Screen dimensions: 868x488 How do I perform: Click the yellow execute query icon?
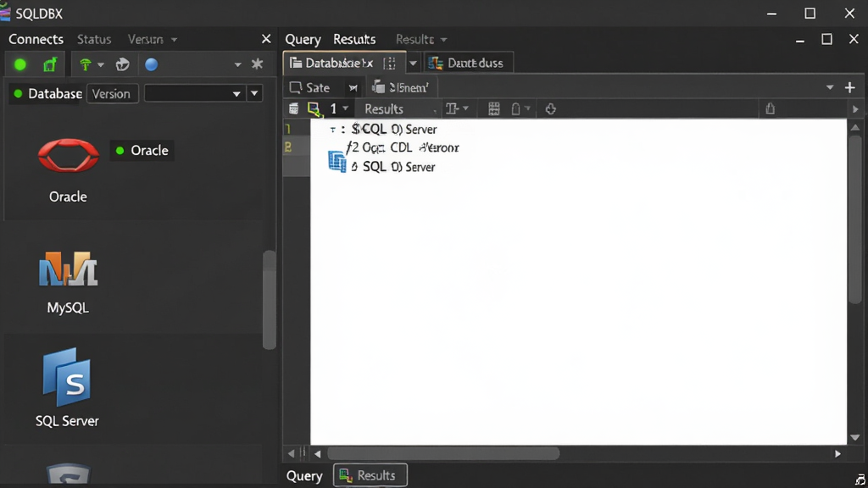(314, 109)
